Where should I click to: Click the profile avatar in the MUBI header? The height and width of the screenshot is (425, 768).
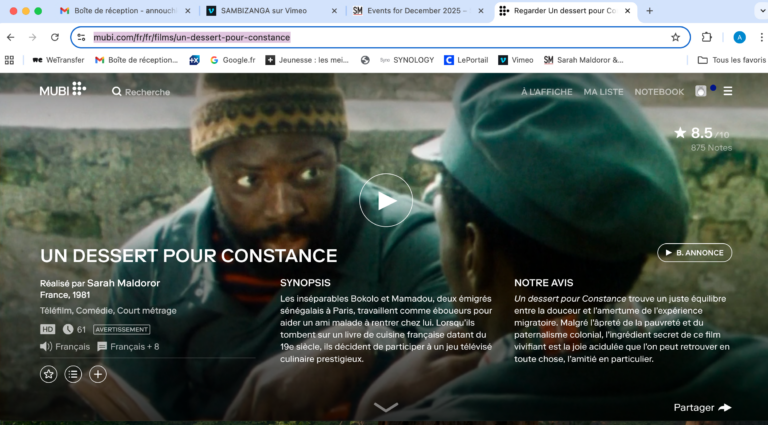pos(702,91)
